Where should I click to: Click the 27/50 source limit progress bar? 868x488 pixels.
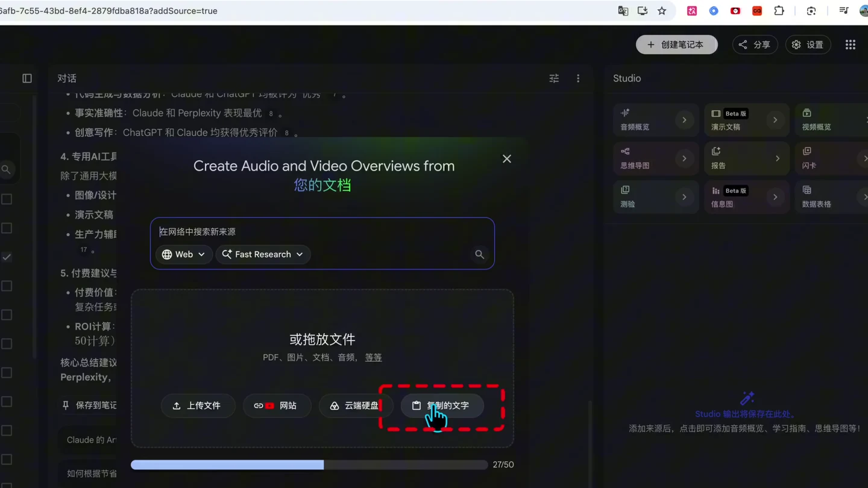pyautogui.click(x=309, y=465)
